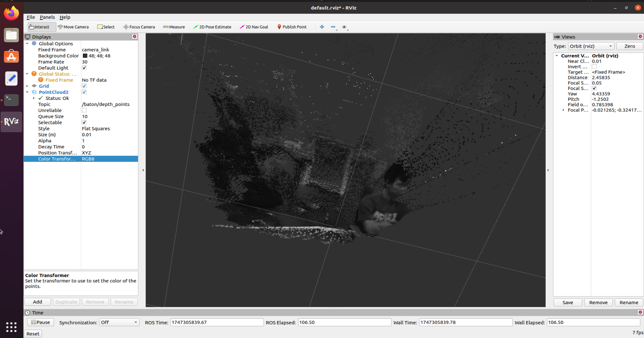Click the Global Options gear icon
Image resolution: width=644 pixels, height=338 pixels.
click(x=34, y=44)
